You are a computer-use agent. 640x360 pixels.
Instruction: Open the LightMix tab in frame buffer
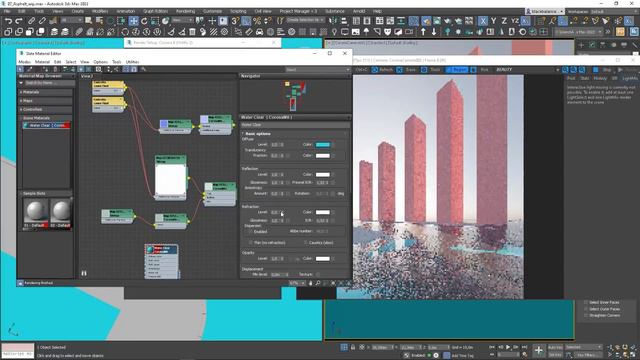pos(630,78)
